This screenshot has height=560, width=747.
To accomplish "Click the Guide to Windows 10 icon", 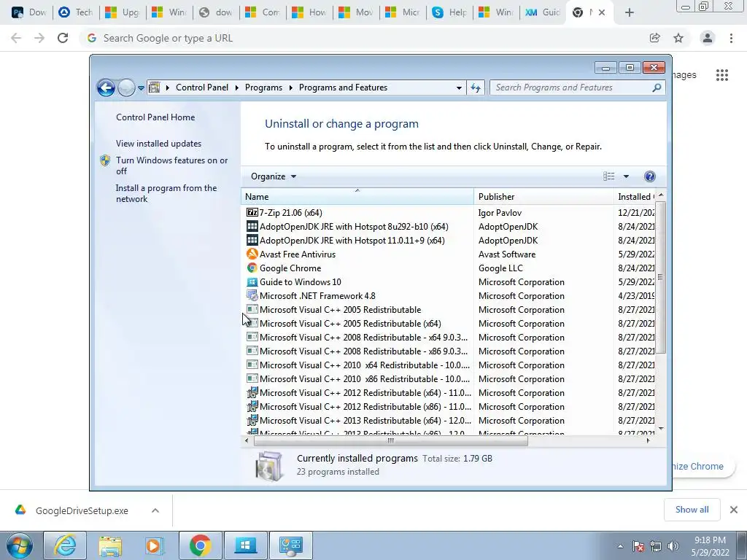I will (x=252, y=282).
